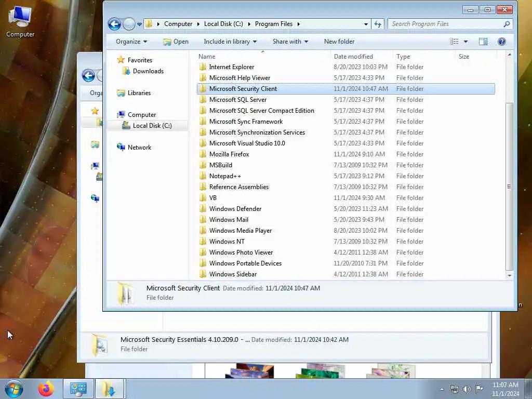The width and height of the screenshot is (532, 399).
Task: Click the search magnifier icon
Action: [507, 24]
